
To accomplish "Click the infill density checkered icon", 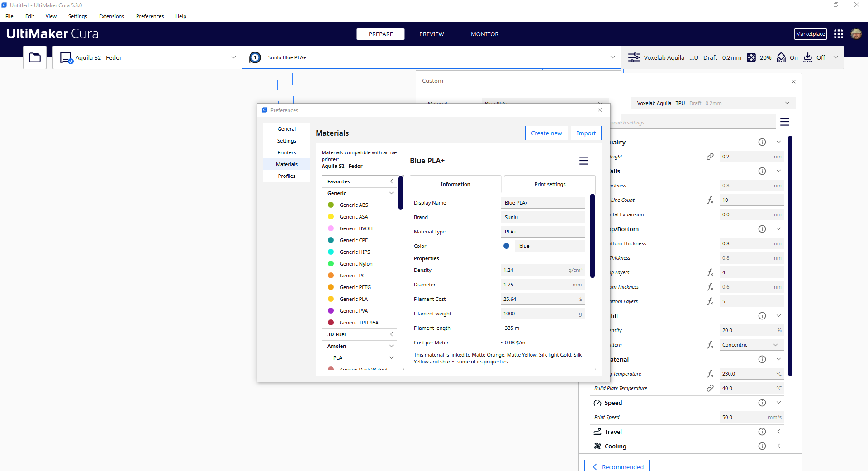I will [751, 57].
